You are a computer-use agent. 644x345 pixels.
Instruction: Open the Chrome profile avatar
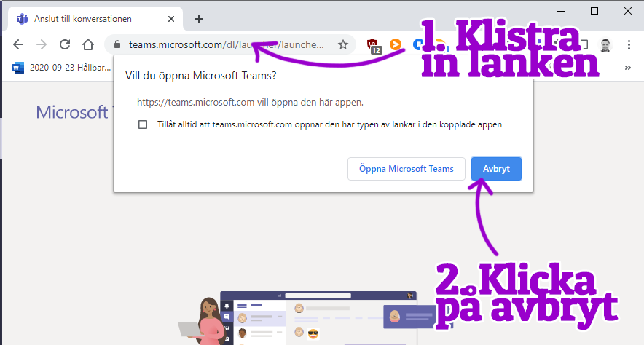point(605,44)
